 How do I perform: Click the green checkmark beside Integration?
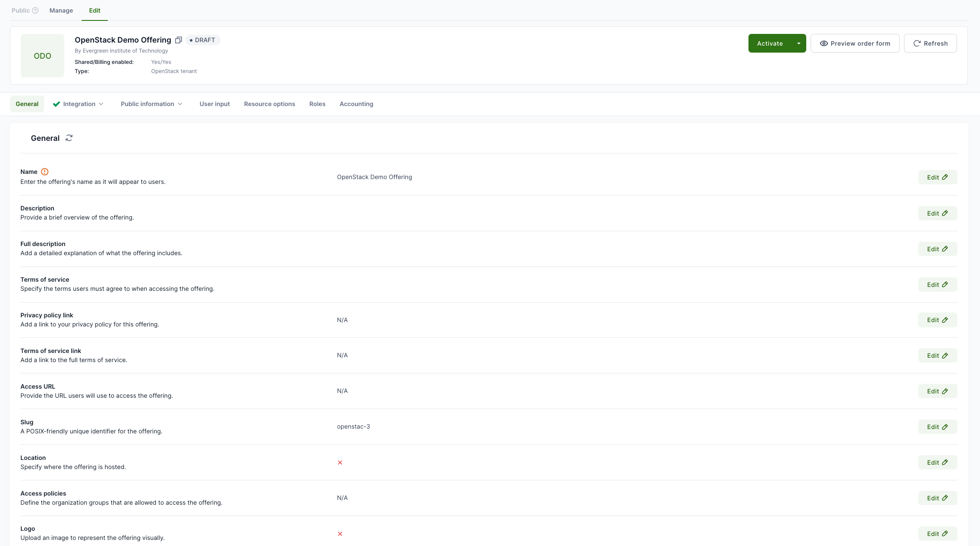pos(56,104)
